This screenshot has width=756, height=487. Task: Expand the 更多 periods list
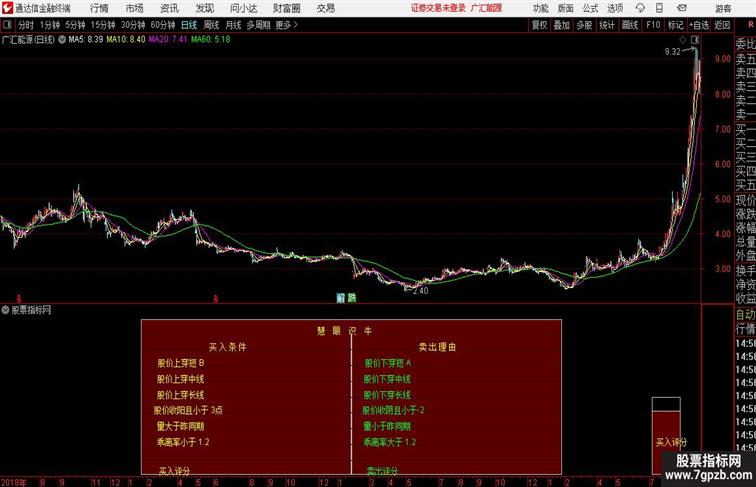click(x=286, y=25)
